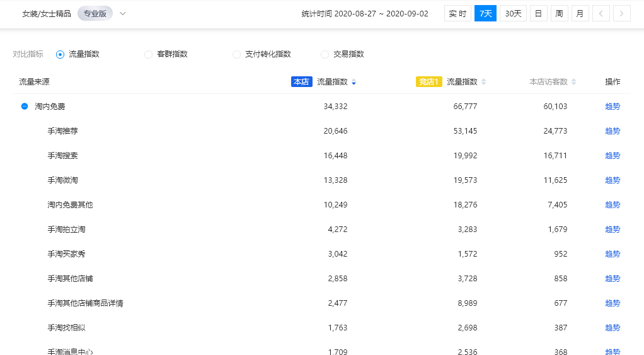Click the 竞店1 yellow badge
This screenshot has height=355, width=644.
[x=428, y=82]
